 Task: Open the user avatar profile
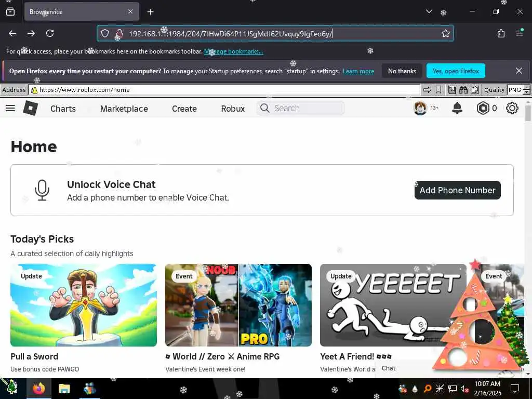(x=420, y=108)
